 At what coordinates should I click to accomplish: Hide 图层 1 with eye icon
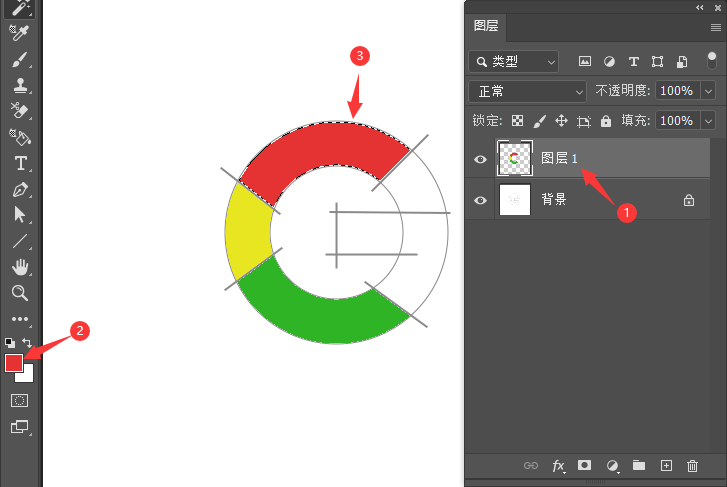(480, 160)
